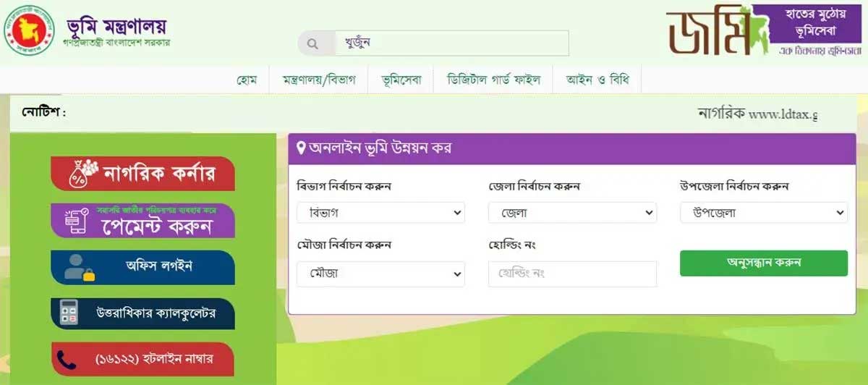Viewport: 868px width, 385px height.
Task: Click the হোল্ডিং নং input field
Action: [572, 274]
